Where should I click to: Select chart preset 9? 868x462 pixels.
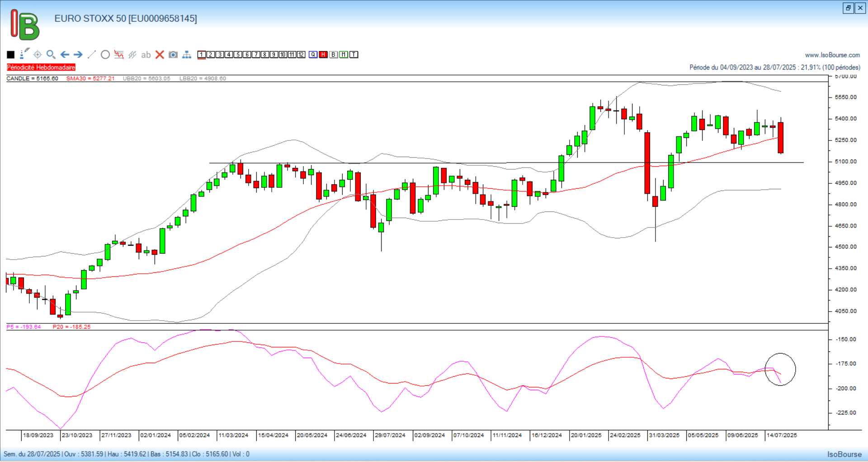(274, 55)
